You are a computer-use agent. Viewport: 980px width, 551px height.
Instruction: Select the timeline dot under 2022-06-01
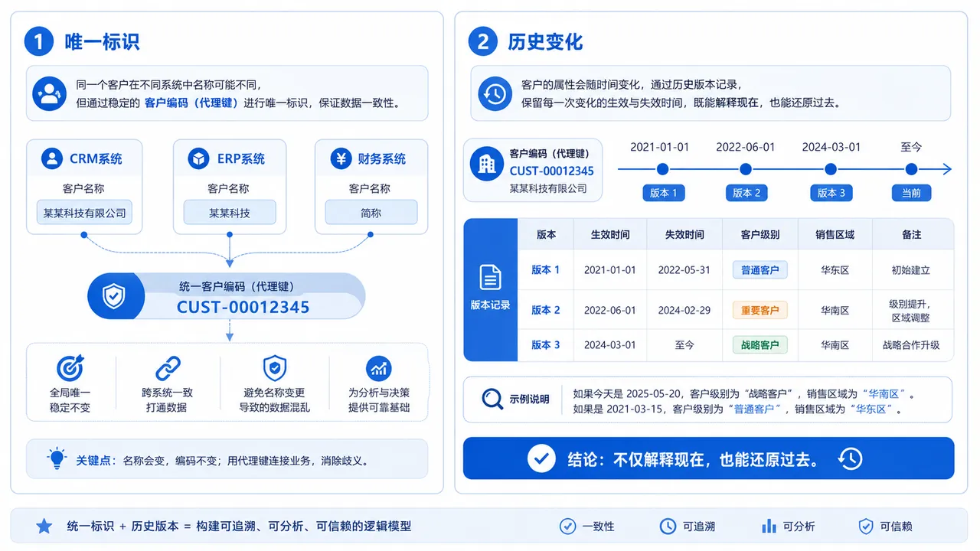coord(746,169)
